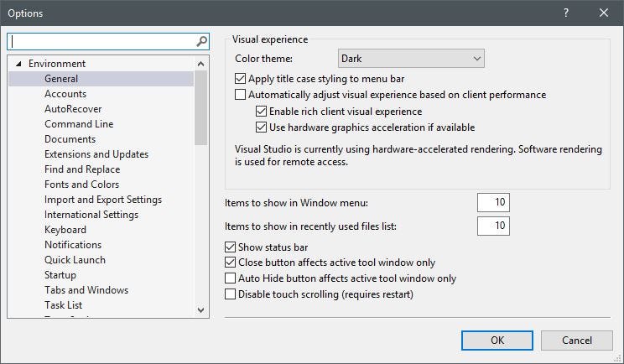Viewport: 624px width, 364px height.
Task: Click the search magnifier icon
Action: pos(202,41)
